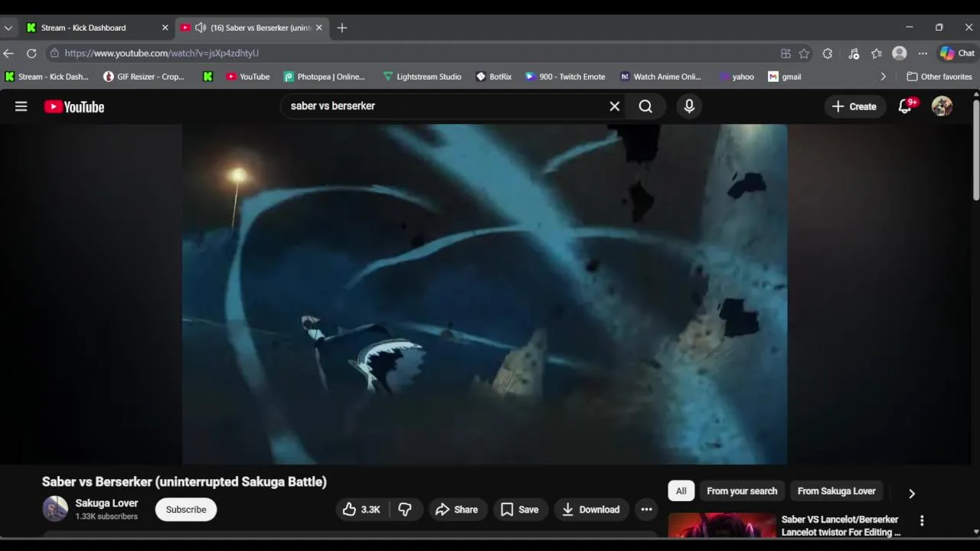Select the 'From your search' chip
Screen dimensions: 980x551
click(742, 491)
